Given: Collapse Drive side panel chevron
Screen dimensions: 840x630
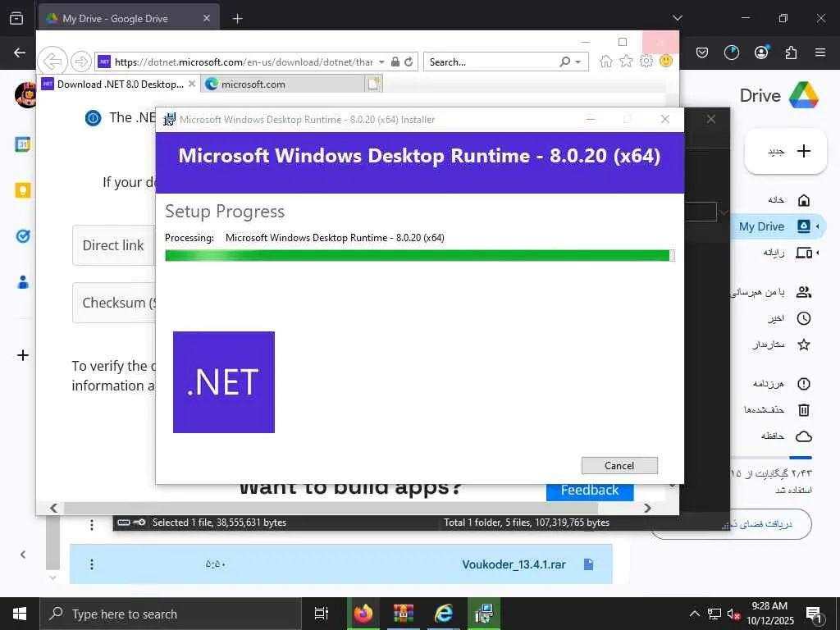Looking at the screenshot, I should 22,555.
